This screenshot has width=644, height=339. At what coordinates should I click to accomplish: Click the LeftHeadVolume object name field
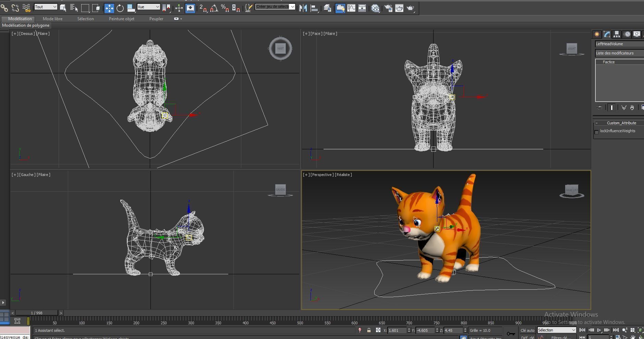click(x=619, y=44)
